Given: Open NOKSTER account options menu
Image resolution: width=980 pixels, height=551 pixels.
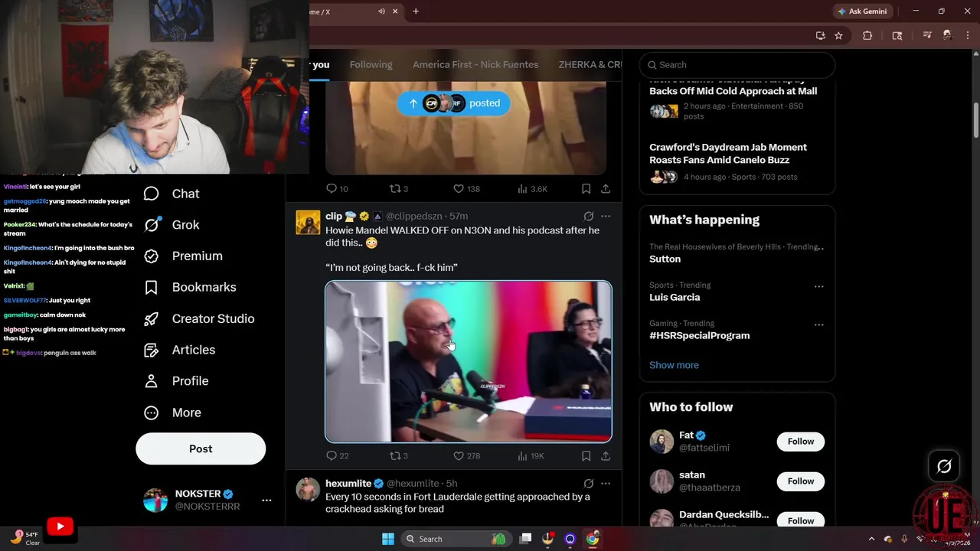Looking at the screenshot, I should click(266, 500).
